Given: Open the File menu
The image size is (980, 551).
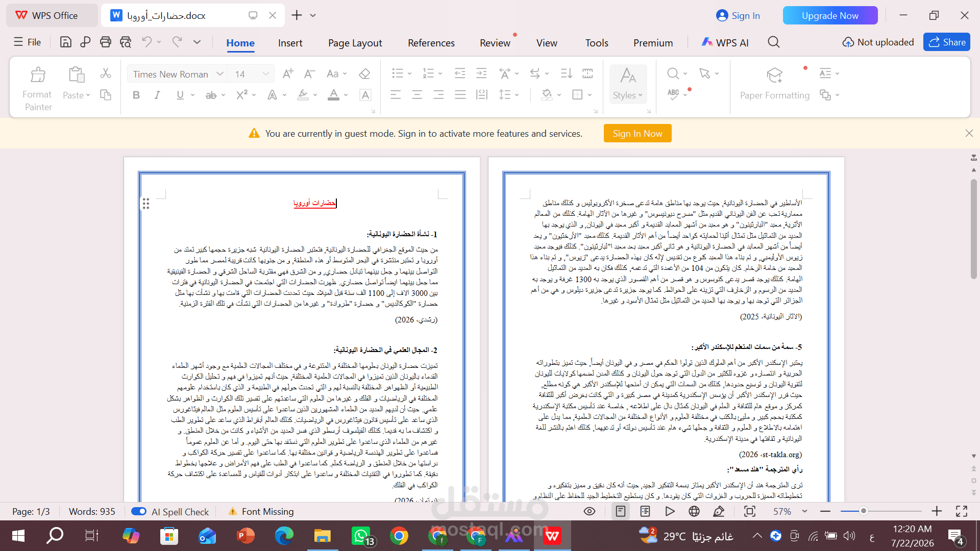Looking at the screenshot, I should pos(28,42).
